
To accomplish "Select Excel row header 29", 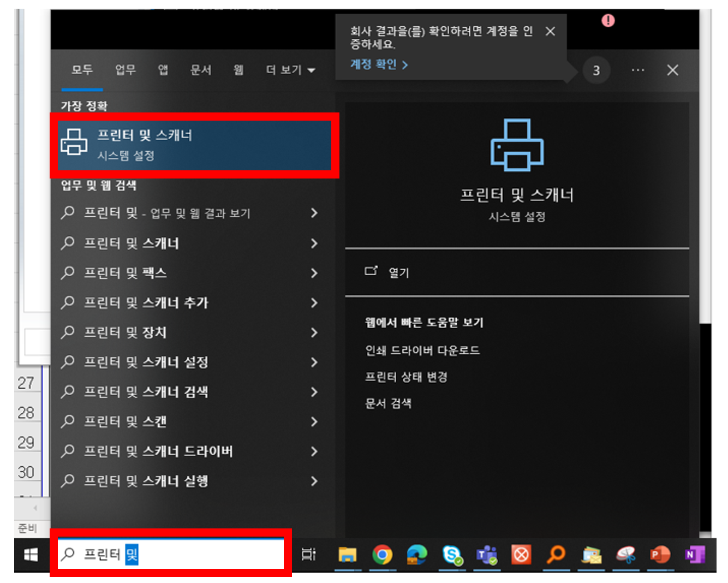I will pos(27,442).
